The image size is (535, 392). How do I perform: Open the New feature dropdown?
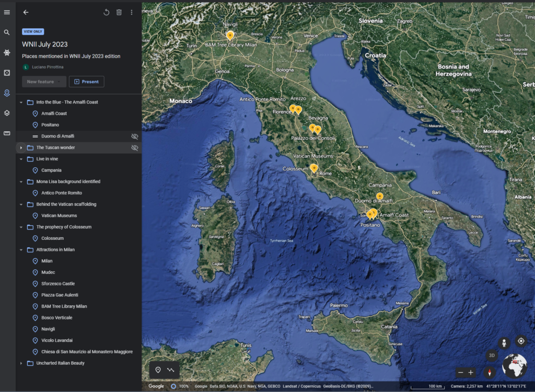tap(44, 82)
